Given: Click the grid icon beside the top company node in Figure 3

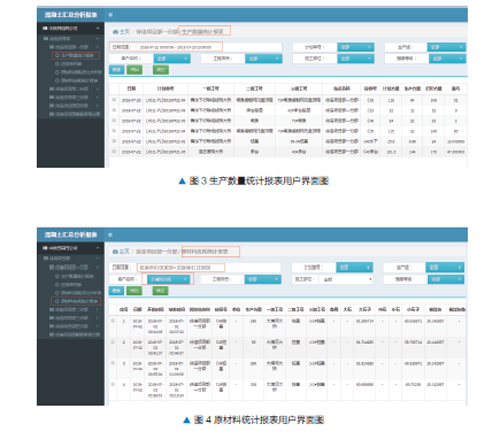Looking at the screenshot, I should [x=45, y=28].
